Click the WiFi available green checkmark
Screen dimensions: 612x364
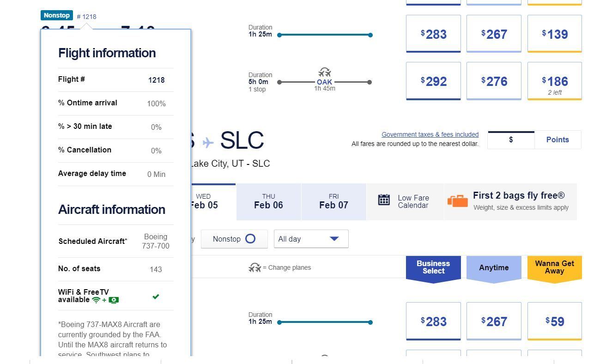point(156,297)
